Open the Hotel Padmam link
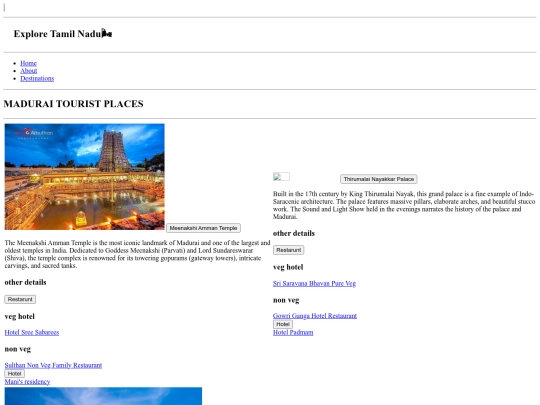This screenshot has height=405, width=540. (293, 332)
